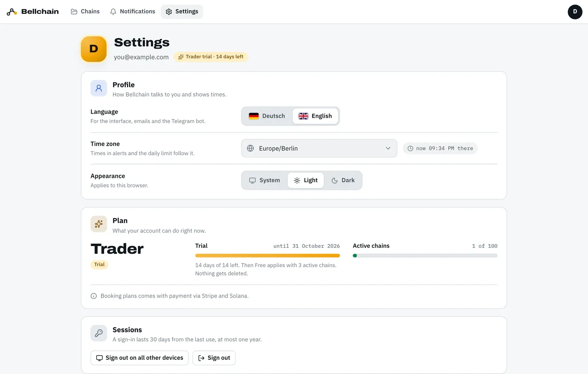Select English as interface language

pyautogui.click(x=315, y=116)
